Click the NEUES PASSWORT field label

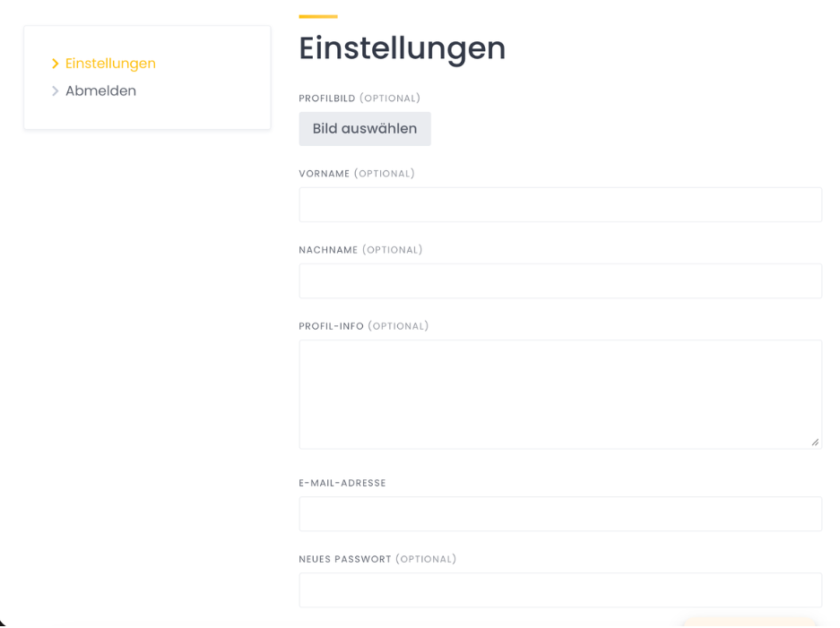point(344,559)
